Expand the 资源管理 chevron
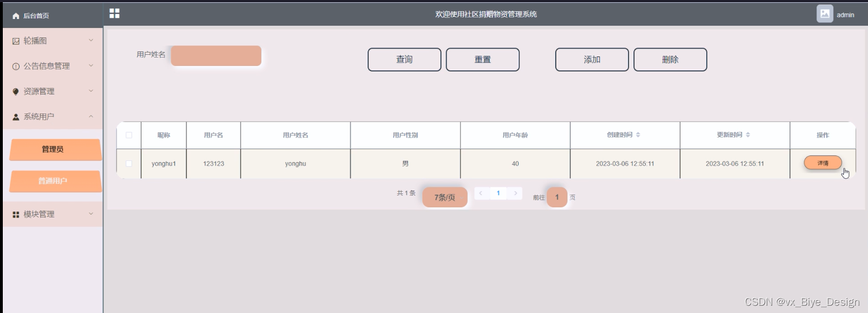 (91, 91)
